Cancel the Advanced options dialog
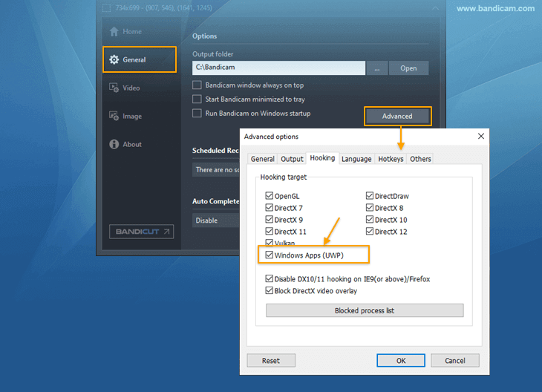Screen dimensions: 542x392 coord(455,361)
